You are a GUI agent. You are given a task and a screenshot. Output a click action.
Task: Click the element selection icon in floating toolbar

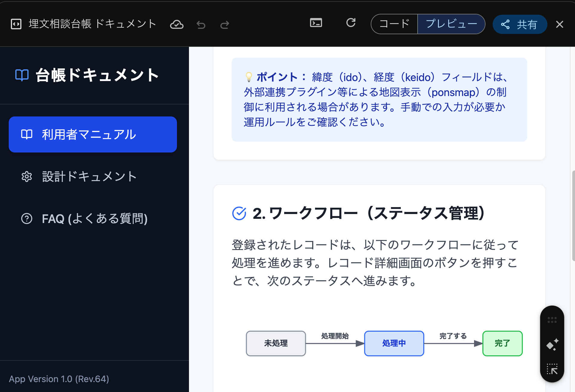click(x=552, y=369)
